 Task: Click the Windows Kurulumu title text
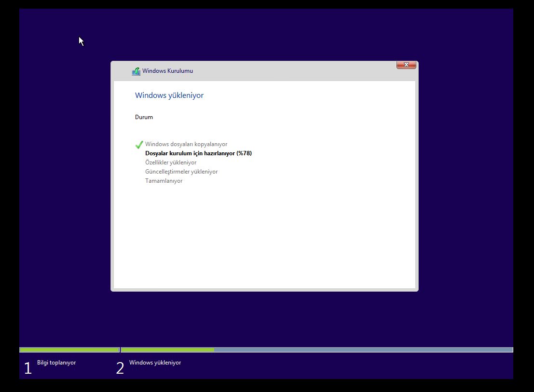point(167,71)
